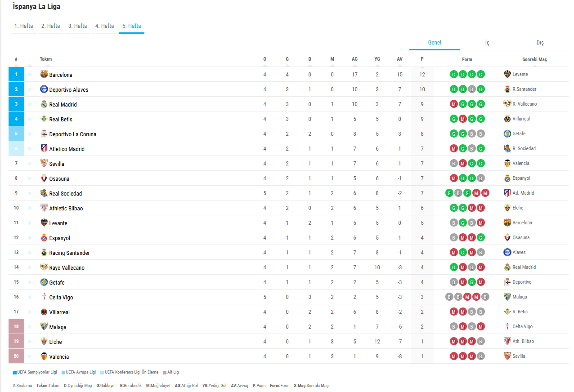The width and height of the screenshot is (574, 392).
Task: Sort by Takım column header
Action: (x=46, y=59)
